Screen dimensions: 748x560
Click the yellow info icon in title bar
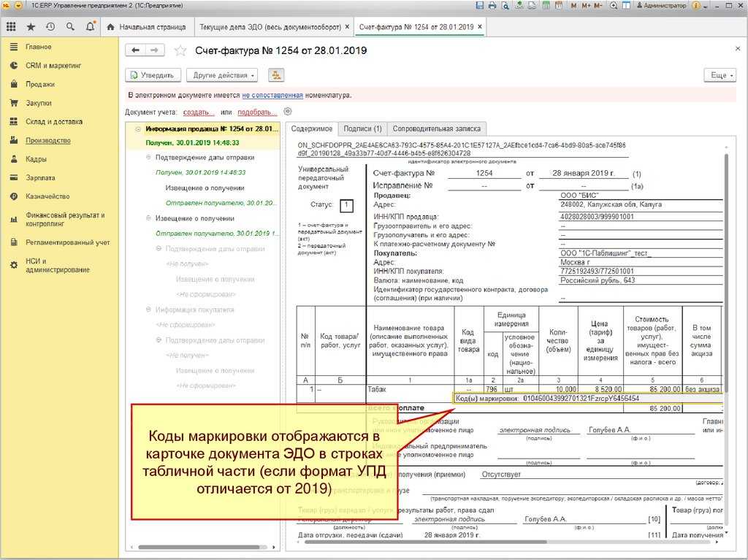click(696, 6)
